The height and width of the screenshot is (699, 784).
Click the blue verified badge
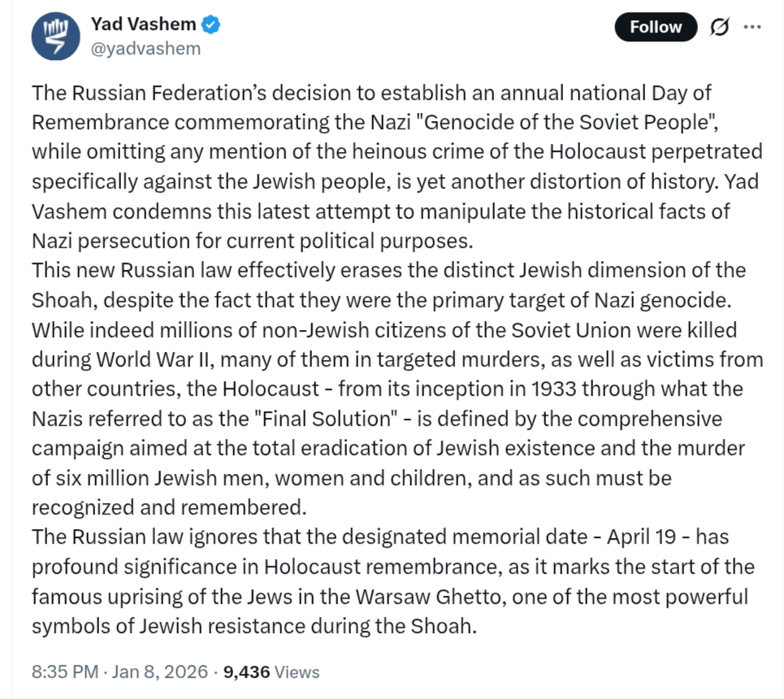210,25
